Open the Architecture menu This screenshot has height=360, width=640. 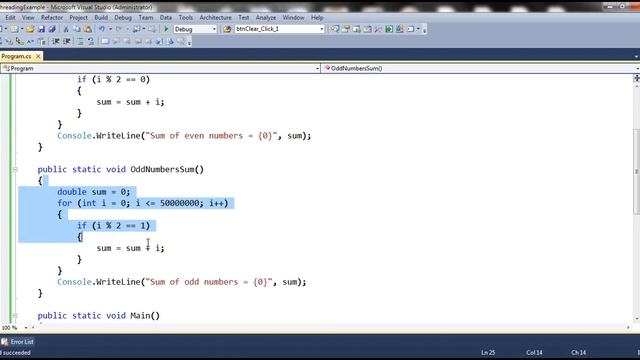(216, 18)
